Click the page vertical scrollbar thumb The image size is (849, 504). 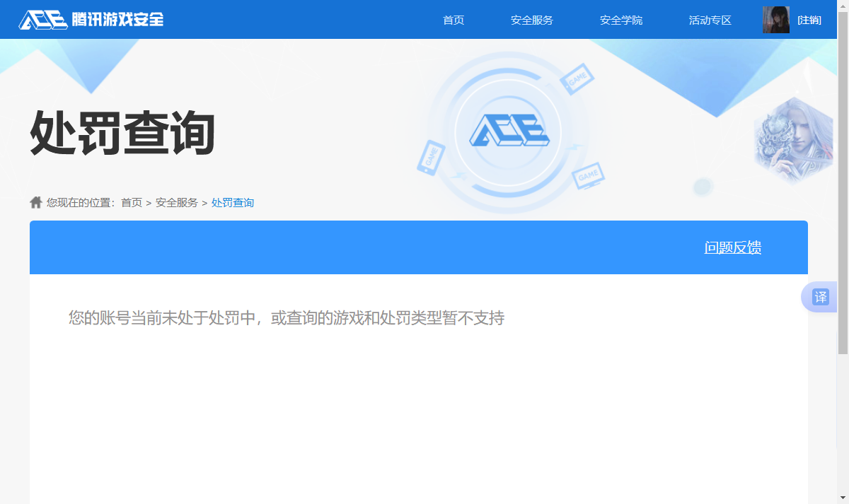tap(843, 182)
